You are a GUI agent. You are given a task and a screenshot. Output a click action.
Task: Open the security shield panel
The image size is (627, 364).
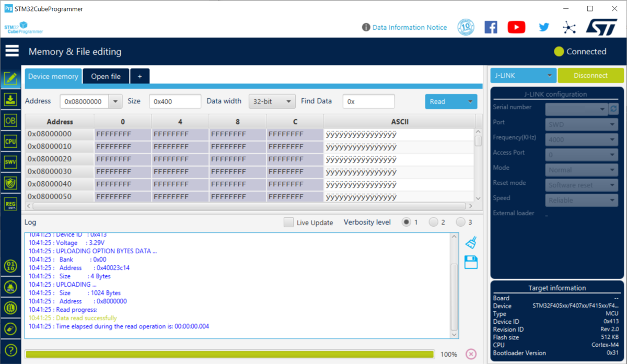(x=10, y=183)
